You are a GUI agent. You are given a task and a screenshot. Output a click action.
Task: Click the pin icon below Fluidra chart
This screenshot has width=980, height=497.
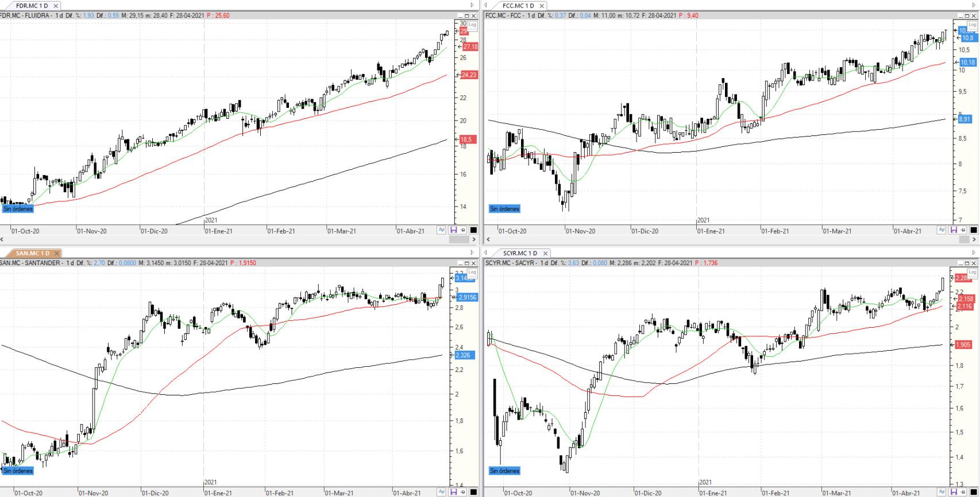pyautogui.click(x=462, y=230)
